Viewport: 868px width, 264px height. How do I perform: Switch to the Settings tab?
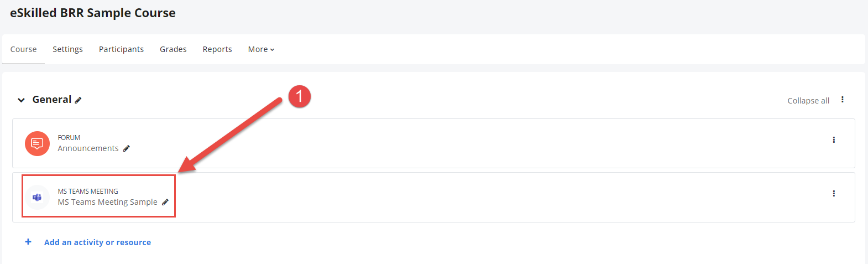coord(67,49)
